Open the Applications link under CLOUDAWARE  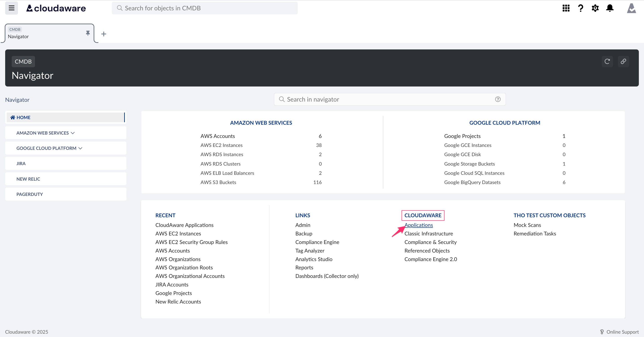coord(419,225)
